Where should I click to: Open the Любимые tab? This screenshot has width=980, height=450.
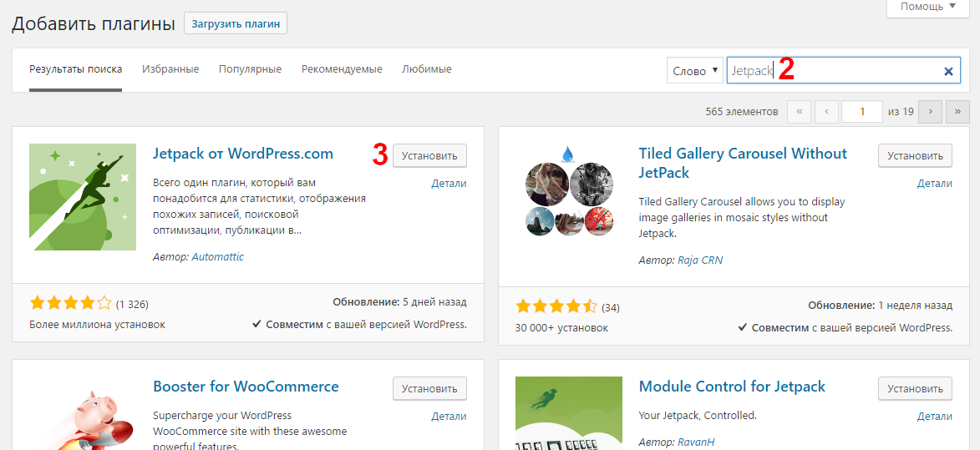point(427,69)
